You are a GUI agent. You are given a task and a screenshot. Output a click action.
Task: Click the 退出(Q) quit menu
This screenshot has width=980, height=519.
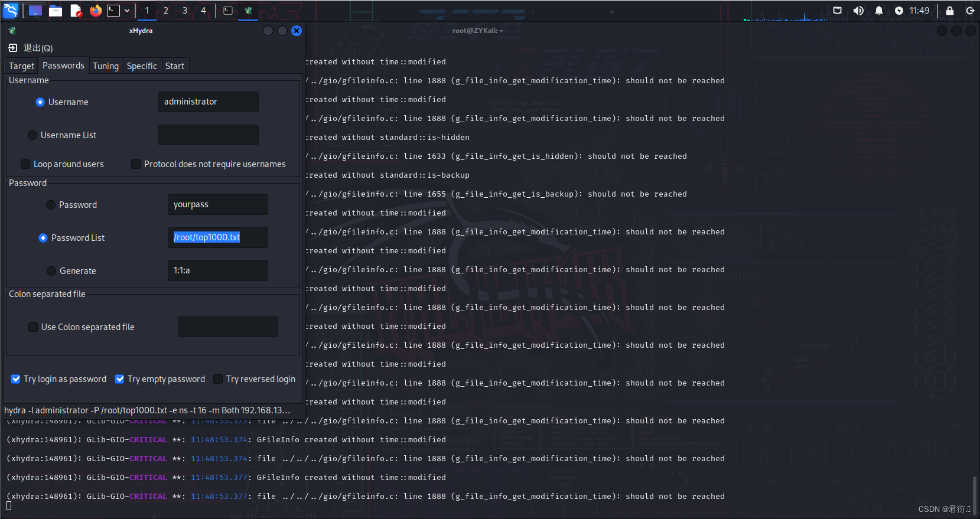(31, 48)
